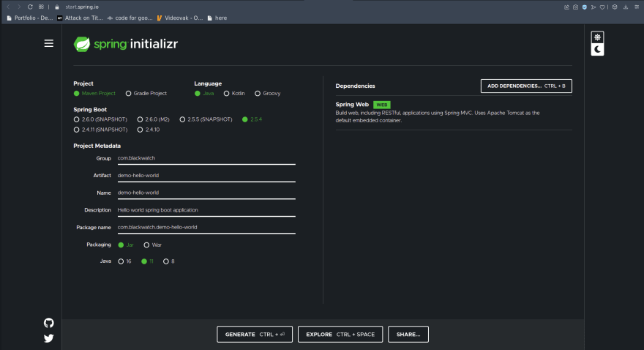
Task: Pick Java version 8
Action: [169, 261]
